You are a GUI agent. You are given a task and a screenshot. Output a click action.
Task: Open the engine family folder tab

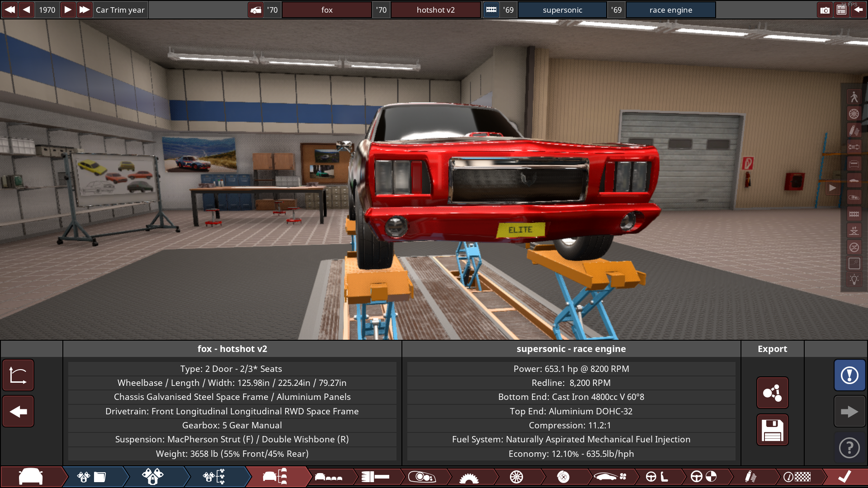[92, 477]
